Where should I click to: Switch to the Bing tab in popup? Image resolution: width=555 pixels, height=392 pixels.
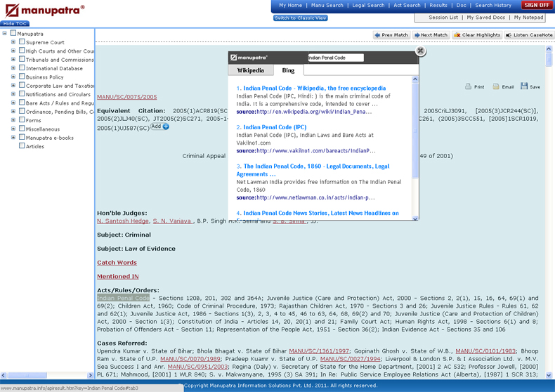pos(288,70)
